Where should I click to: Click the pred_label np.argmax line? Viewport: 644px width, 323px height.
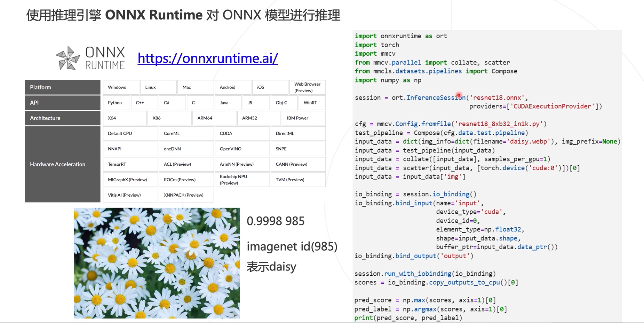coord(431,309)
